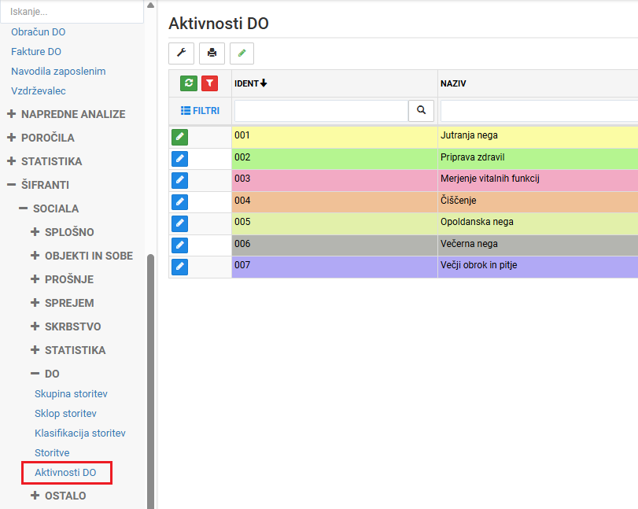Expand SPLOŠNO subsection
This screenshot has width=638, height=509.
click(62, 232)
